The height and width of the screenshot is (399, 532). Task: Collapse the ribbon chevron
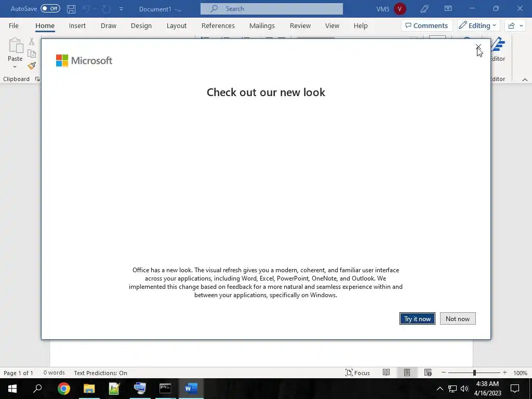point(525,79)
